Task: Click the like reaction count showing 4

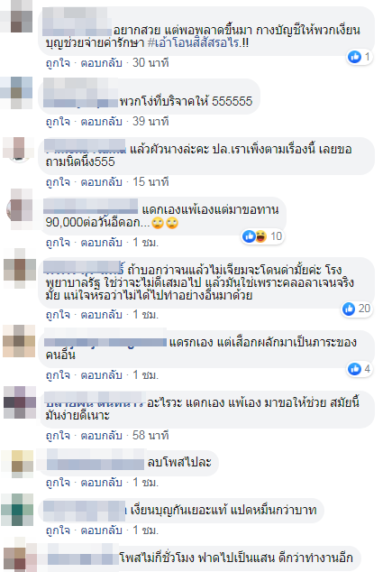Action: coord(367,369)
